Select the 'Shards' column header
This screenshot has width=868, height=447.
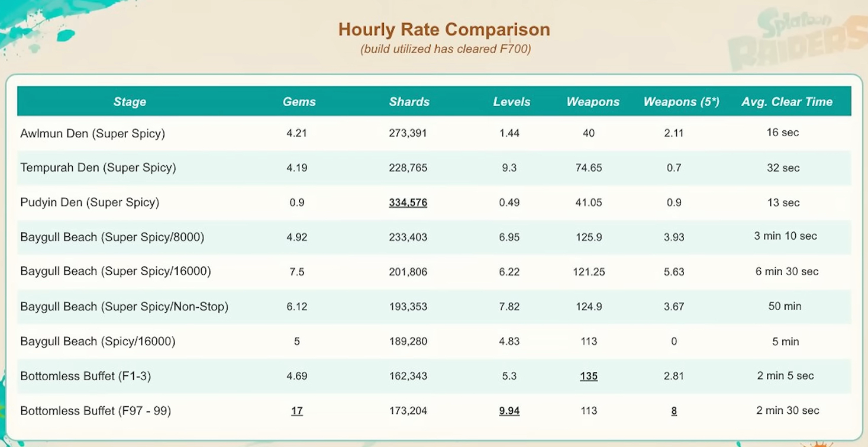[x=409, y=102]
